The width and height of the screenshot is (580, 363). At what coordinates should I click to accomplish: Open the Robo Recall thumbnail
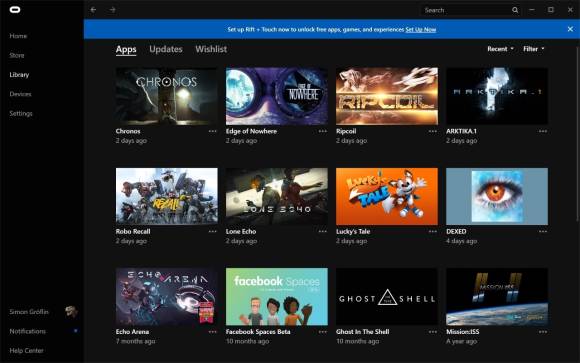(166, 196)
